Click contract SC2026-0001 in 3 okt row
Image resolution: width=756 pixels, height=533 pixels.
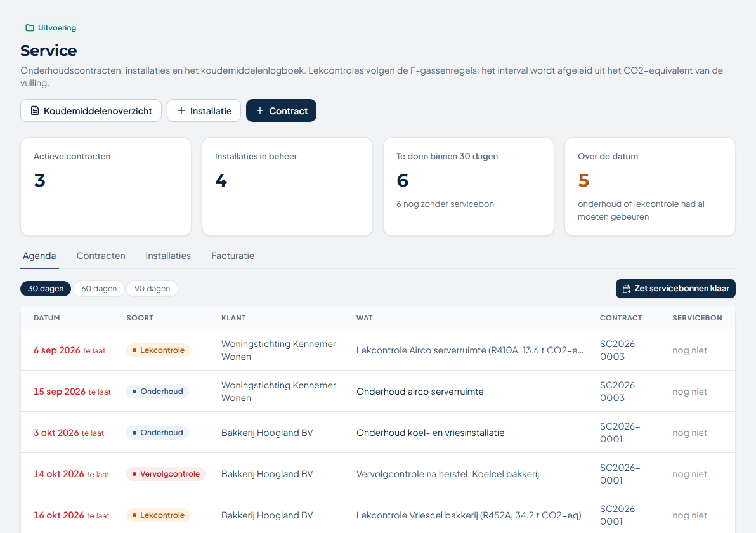620,433
